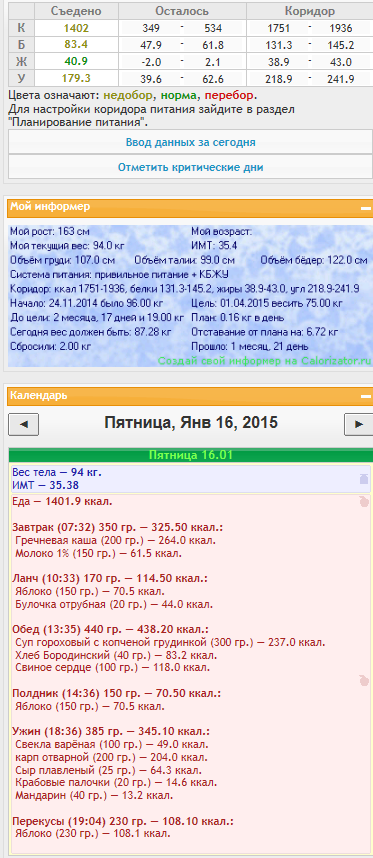The height and width of the screenshot is (858, 373).
Task: Click the Завтрак (07:32) meal heading
Action: click(x=118, y=528)
